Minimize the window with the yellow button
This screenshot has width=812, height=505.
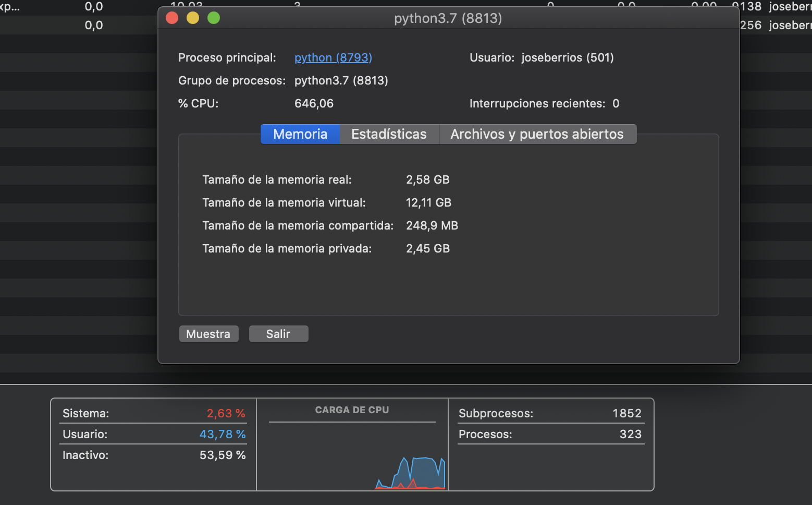pyautogui.click(x=192, y=17)
